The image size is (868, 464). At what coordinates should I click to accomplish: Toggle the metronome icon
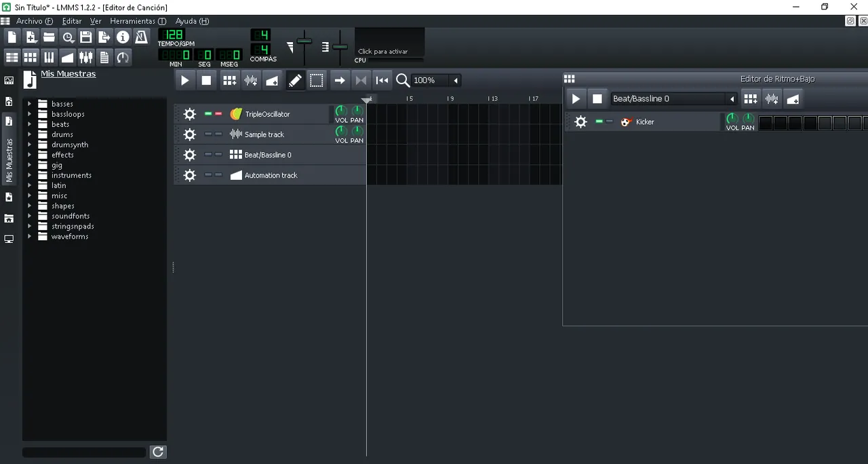[141, 37]
